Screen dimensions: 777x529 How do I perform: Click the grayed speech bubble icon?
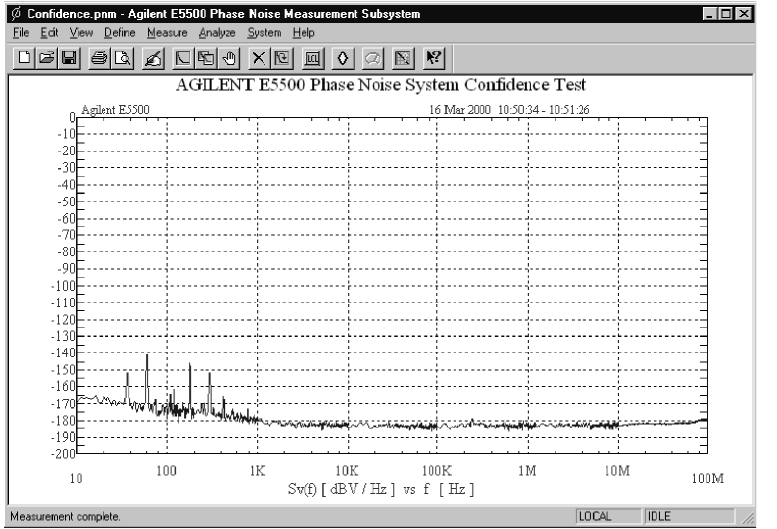[x=373, y=58]
